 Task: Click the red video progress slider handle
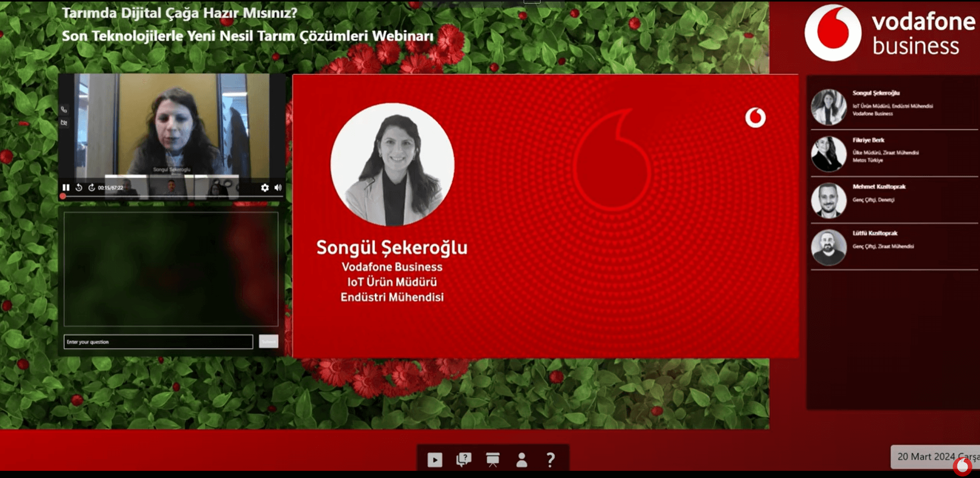63,196
